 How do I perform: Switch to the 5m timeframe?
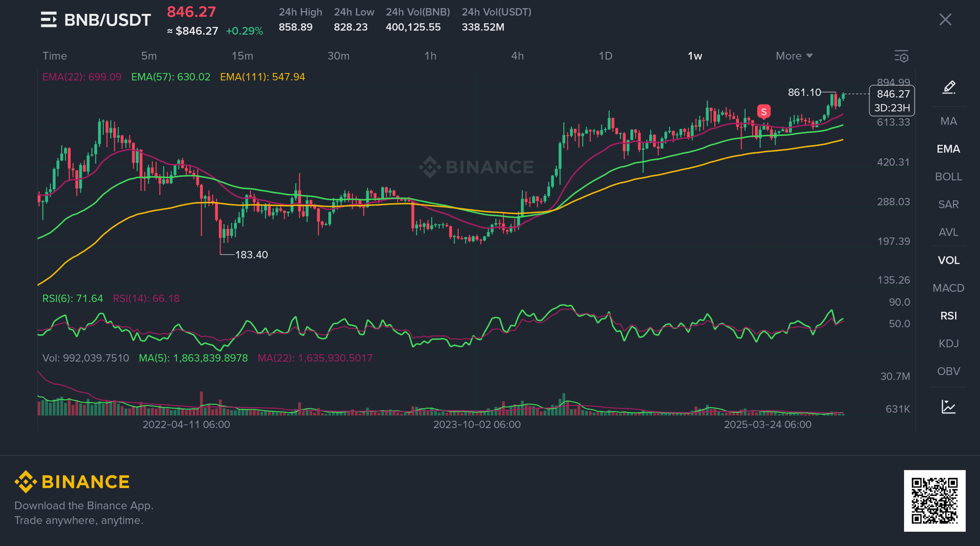coord(149,56)
